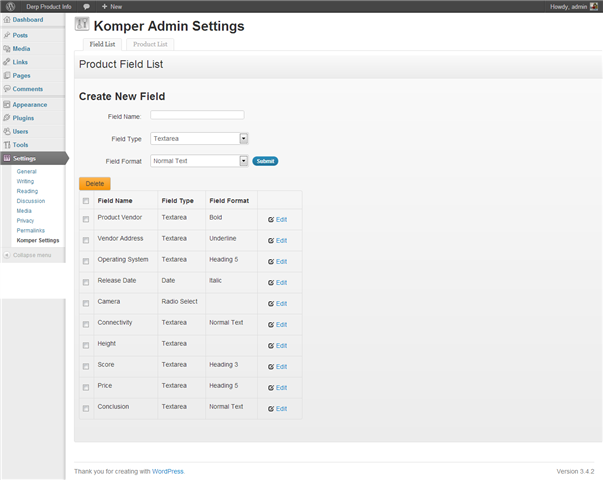Switch to the Product List tab
The width and height of the screenshot is (603, 480).
point(150,44)
